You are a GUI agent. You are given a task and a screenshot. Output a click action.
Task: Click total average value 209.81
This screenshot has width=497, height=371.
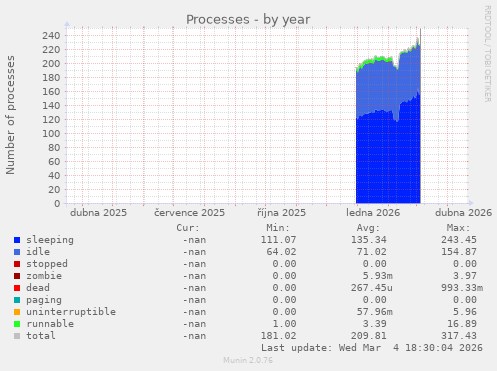point(368,336)
